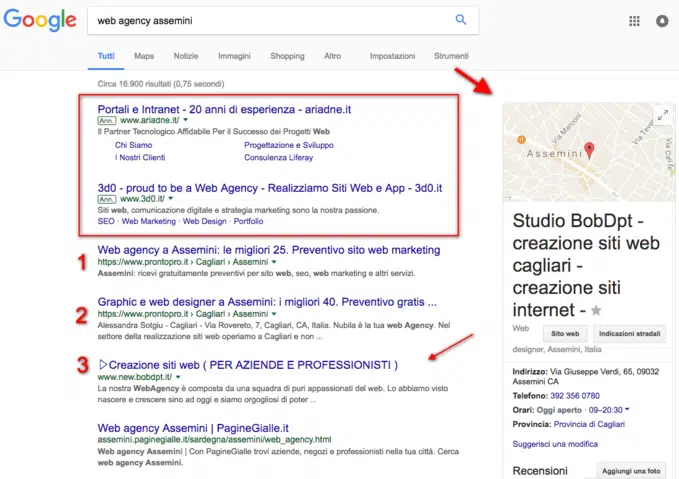Open the I Nostri Clienti sitelink
Viewport: 679px width, 479px height.
coord(140,158)
